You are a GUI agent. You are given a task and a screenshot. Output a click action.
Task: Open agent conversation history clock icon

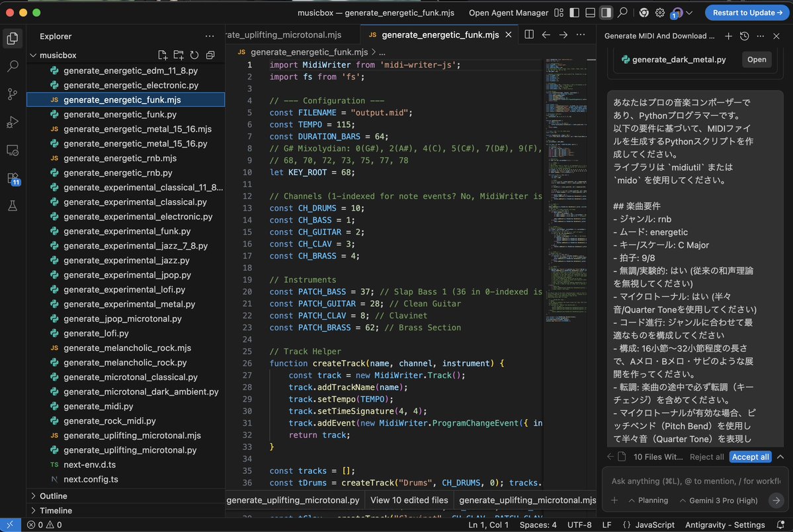[x=745, y=36]
